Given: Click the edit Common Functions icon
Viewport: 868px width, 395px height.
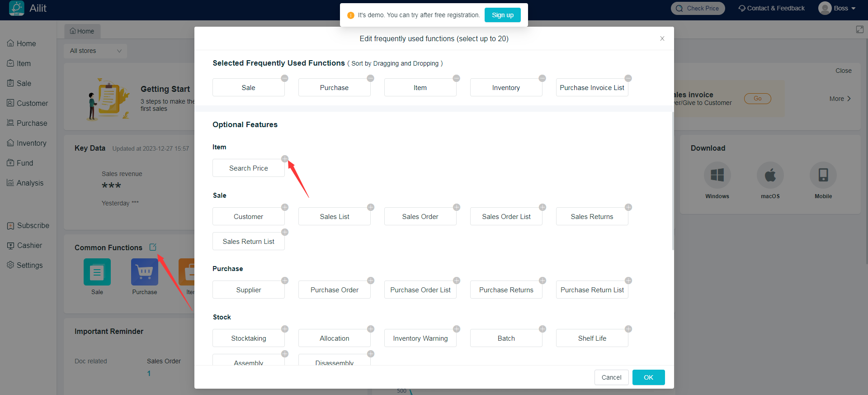Looking at the screenshot, I should click(153, 247).
